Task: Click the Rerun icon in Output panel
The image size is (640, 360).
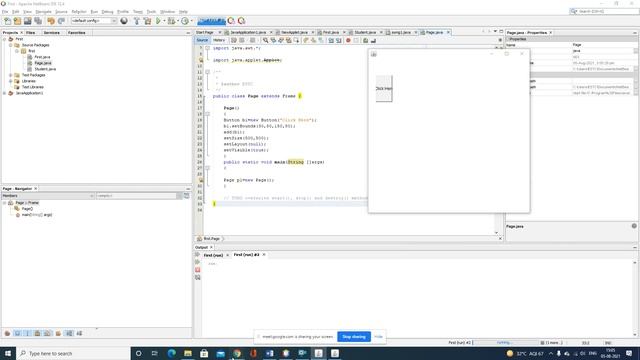Action: click(x=198, y=255)
